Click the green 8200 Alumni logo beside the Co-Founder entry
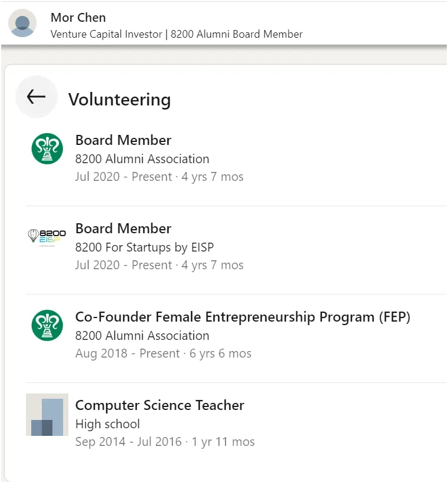Viewport: 448px width, 483px height. click(x=47, y=325)
